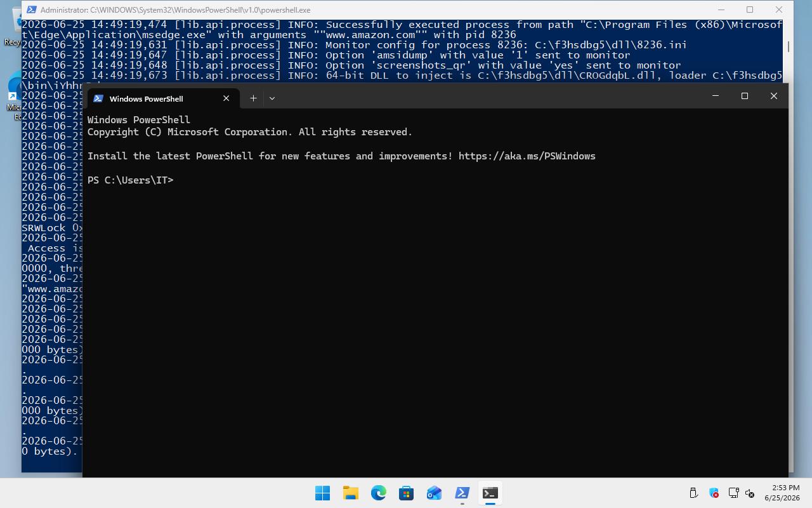The image size is (812, 508).
Task: Close the Windows PowerShell tab
Action: click(226, 98)
